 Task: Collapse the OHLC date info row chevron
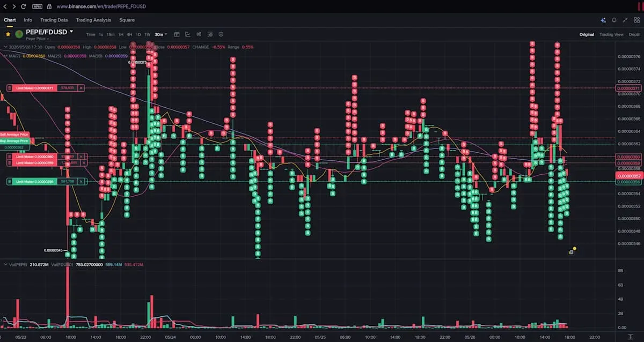(5, 47)
